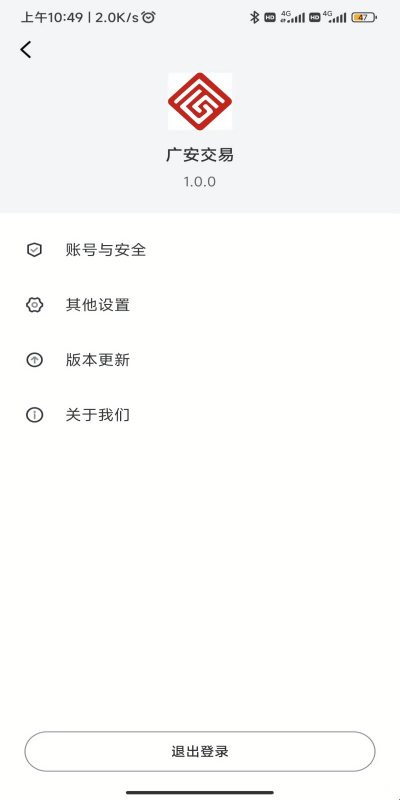Screen dimensions: 400x800
Task: Click the info circle icon
Action: click(34, 415)
